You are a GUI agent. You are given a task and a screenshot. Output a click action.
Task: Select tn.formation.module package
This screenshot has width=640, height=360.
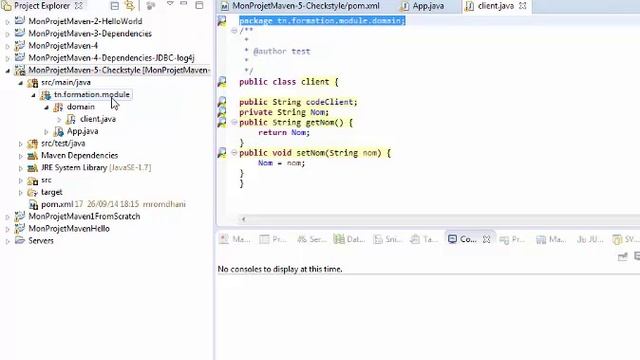[x=92, y=95]
